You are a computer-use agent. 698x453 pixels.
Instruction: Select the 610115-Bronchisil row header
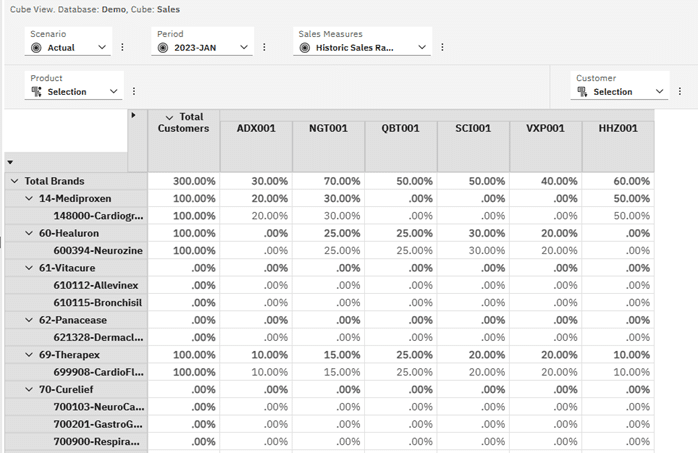(x=76, y=303)
